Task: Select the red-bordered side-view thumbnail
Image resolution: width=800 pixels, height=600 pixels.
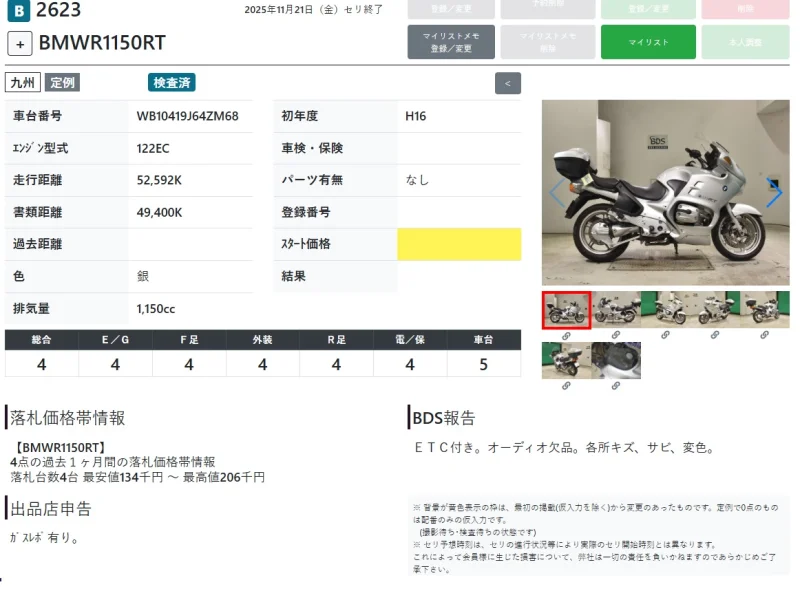Action: point(566,310)
